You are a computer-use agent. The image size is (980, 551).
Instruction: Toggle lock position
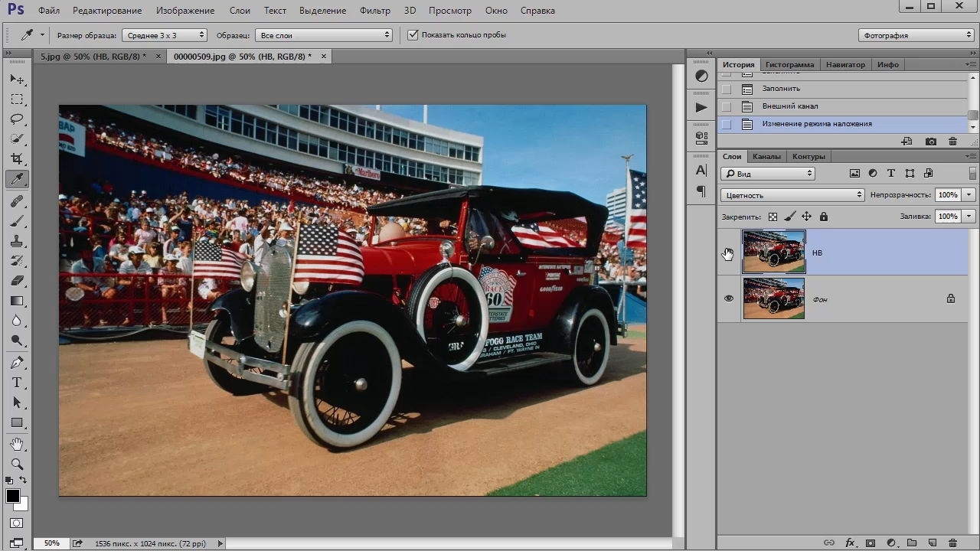[806, 217]
